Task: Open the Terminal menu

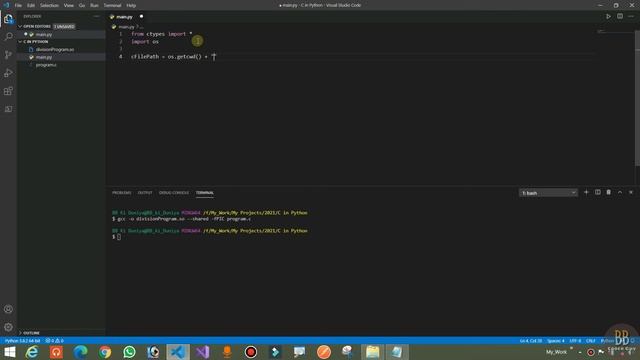Action: click(x=112, y=5)
